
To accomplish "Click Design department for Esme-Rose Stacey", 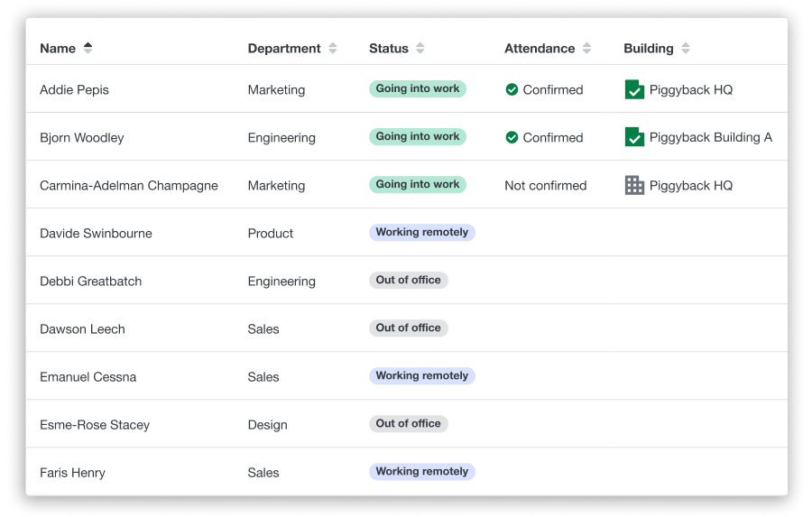I will click(267, 425).
